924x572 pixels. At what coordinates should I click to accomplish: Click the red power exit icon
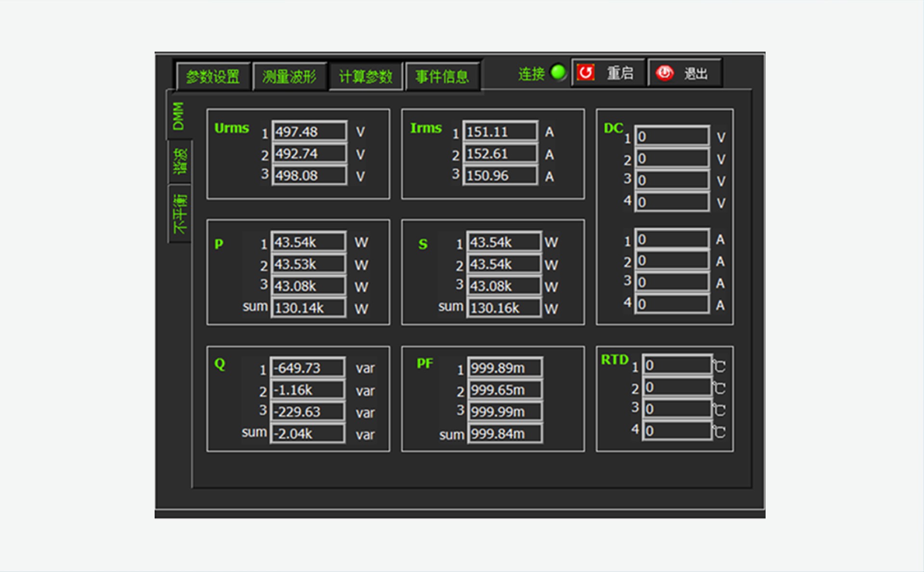(664, 73)
